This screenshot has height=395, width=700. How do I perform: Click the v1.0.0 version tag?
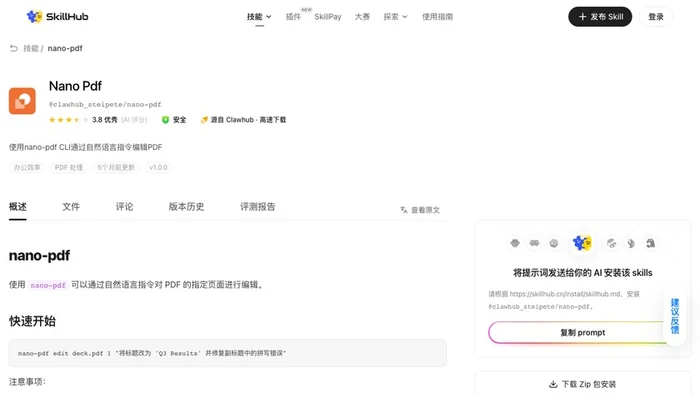158,167
